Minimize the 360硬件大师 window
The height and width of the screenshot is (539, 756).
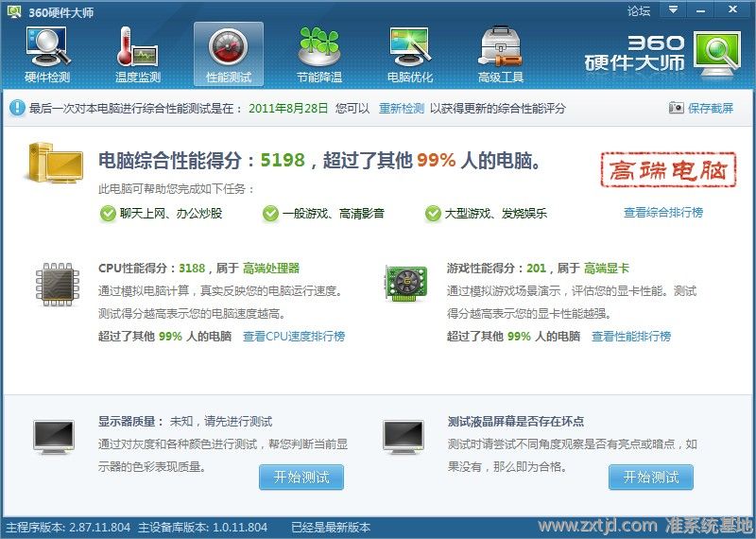(x=701, y=9)
